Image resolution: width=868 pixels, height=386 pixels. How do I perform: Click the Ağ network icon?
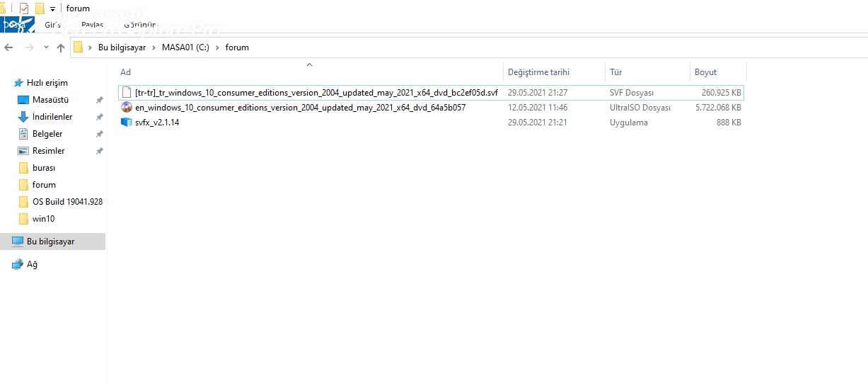pyautogui.click(x=18, y=264)
